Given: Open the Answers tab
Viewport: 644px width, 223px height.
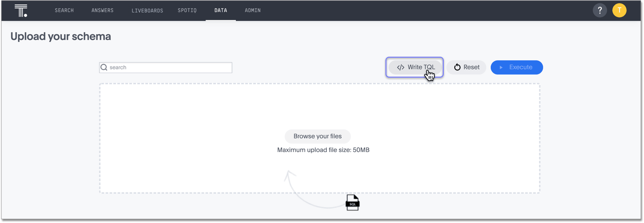Looking at the screenshot, I should point(103,10).
